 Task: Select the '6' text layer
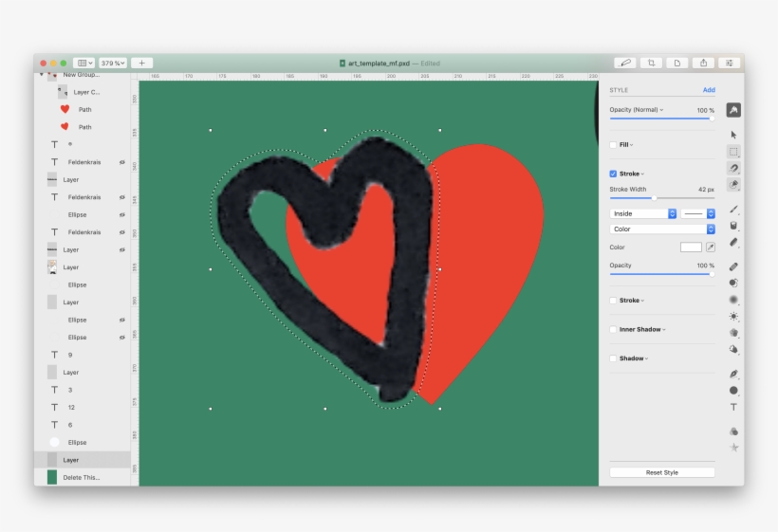83,425
